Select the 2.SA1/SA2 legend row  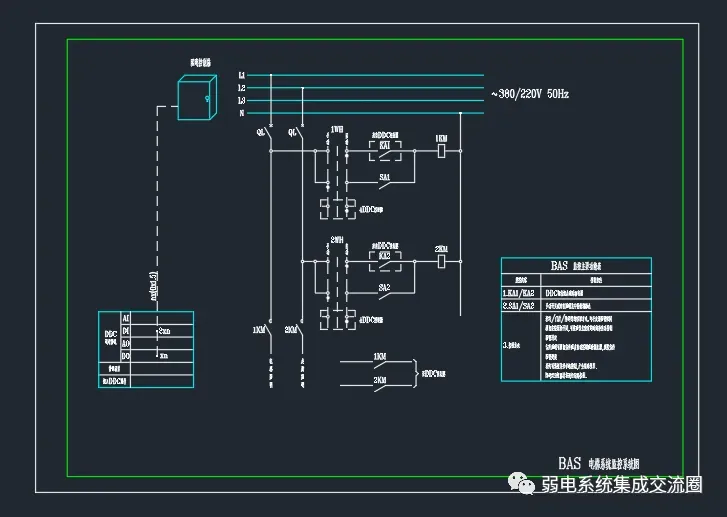(x=576, y=306)
